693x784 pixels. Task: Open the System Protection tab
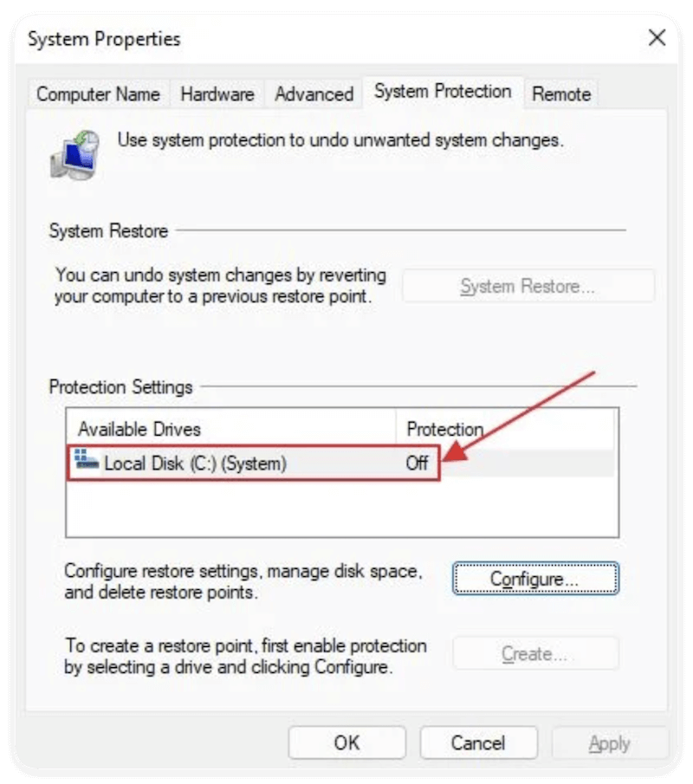443,91
